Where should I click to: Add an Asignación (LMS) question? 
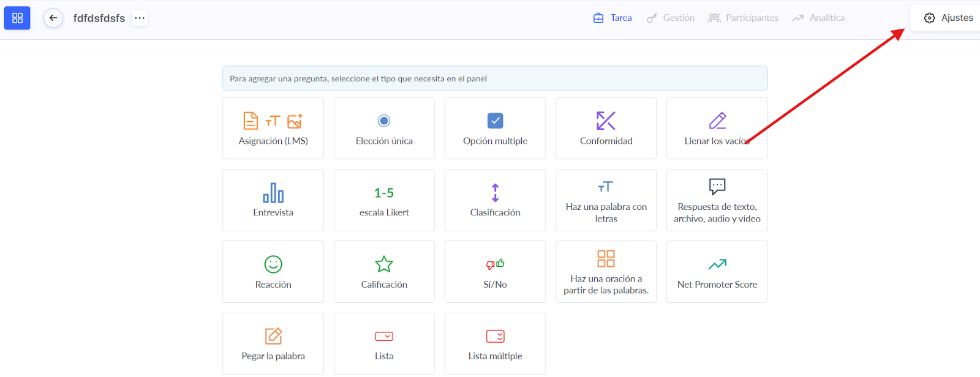click(273, 129)
